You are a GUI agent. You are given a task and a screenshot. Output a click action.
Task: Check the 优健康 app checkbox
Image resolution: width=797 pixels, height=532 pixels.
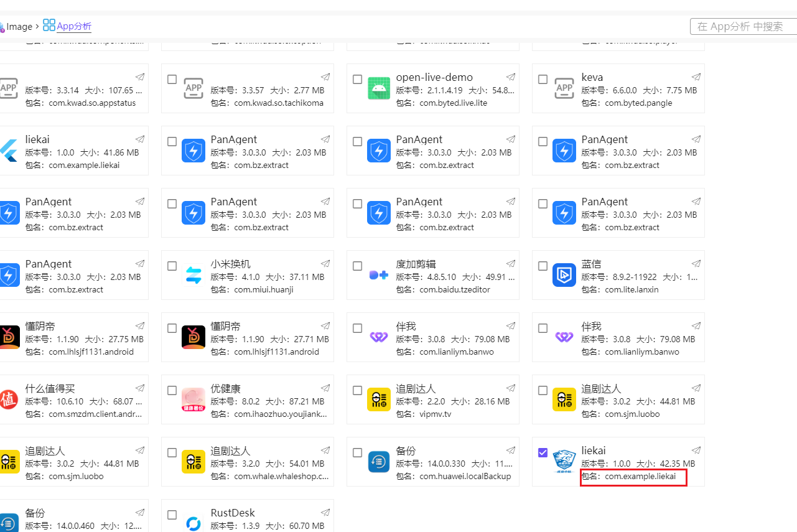(x=172, y=391)
